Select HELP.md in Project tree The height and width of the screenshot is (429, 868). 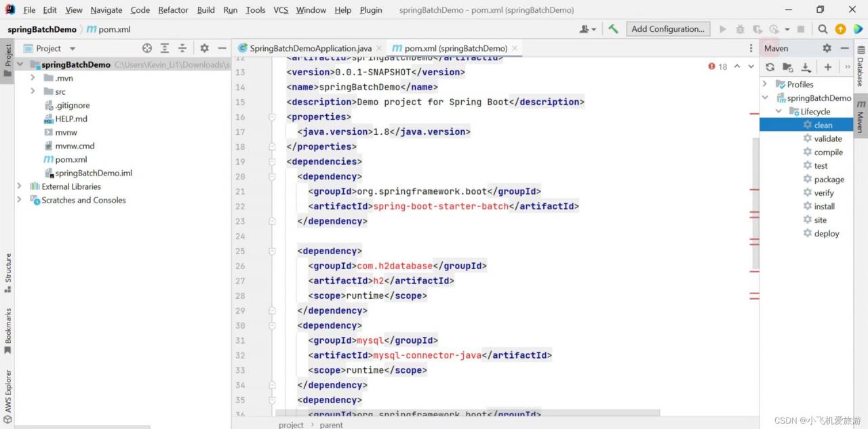[x=71, y=119]
